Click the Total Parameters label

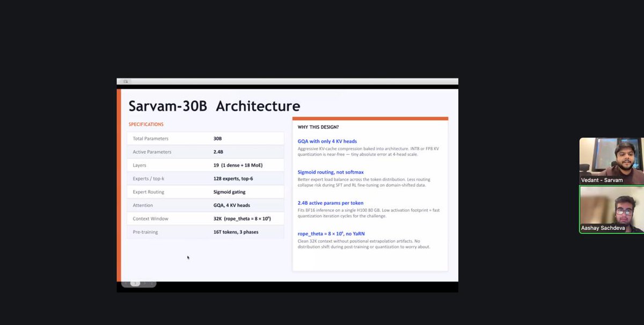150,139
